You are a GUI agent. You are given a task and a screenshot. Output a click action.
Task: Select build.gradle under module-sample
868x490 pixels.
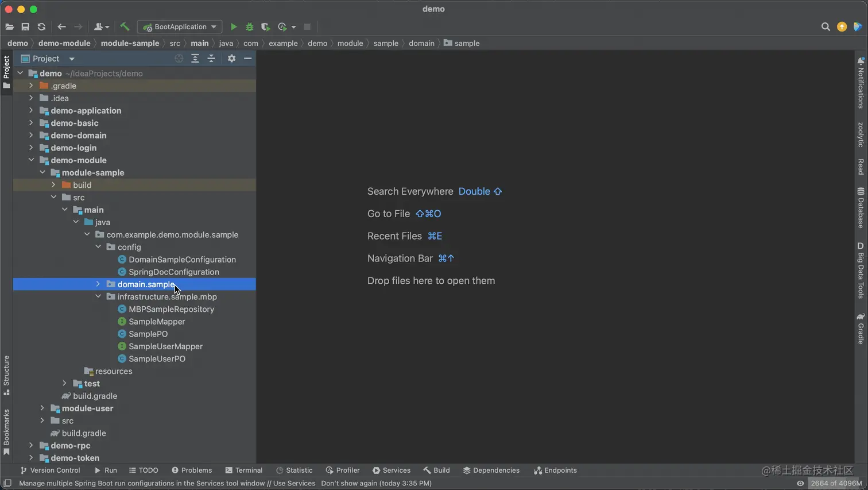click(x=95, y=396)
